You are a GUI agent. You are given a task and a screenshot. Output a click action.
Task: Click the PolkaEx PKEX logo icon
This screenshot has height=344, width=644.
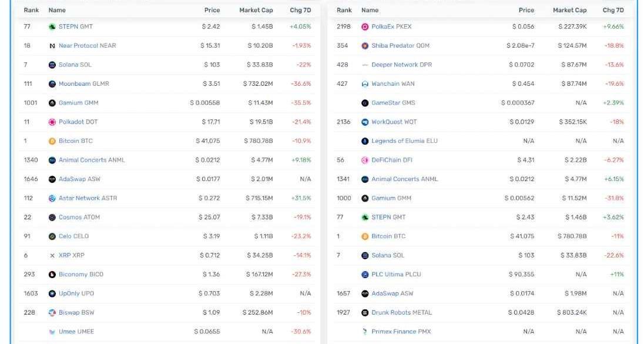tap(365, 27)
